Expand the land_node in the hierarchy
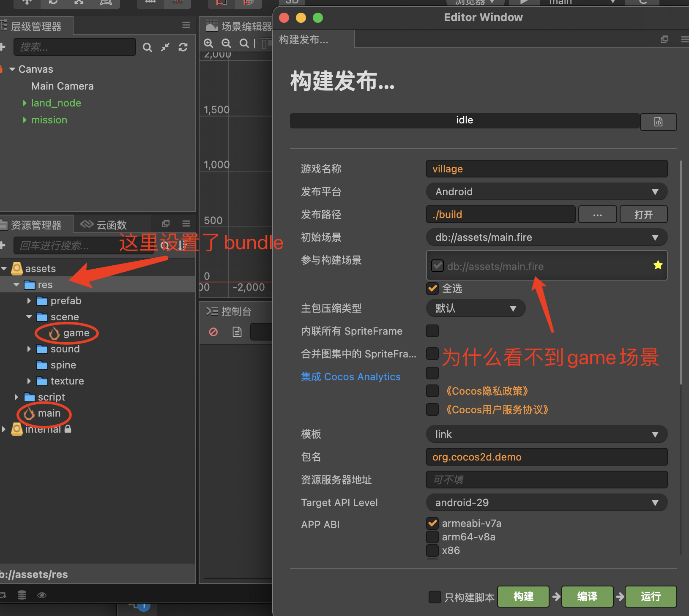Screen dimensions: 689x616 click(24, 103)
